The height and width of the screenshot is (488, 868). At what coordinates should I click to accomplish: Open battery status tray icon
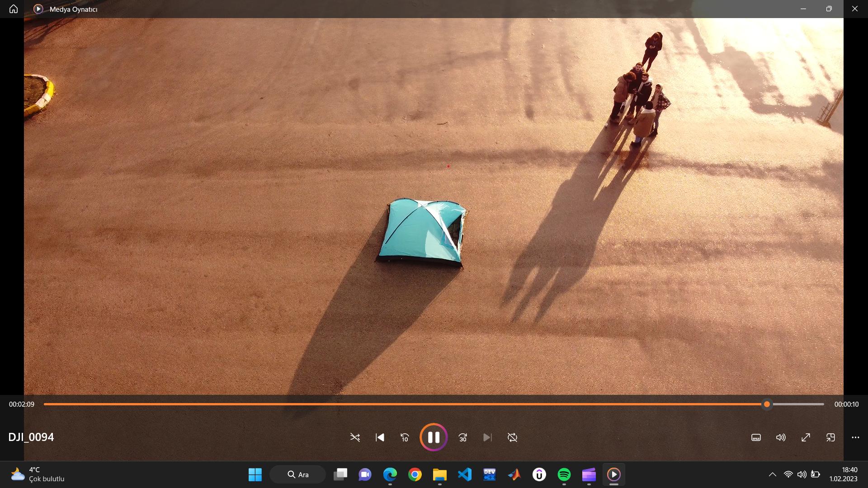click(x=816, y=474)
